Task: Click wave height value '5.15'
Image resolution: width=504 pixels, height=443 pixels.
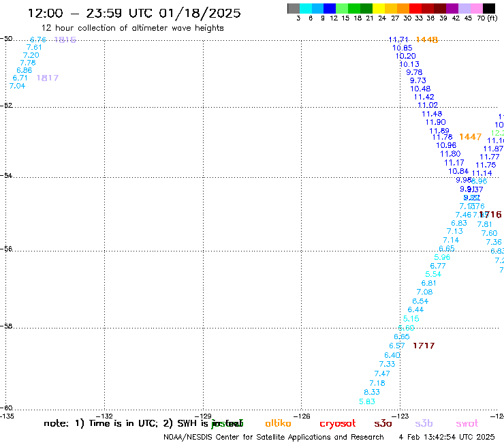Action: (411, 319)
